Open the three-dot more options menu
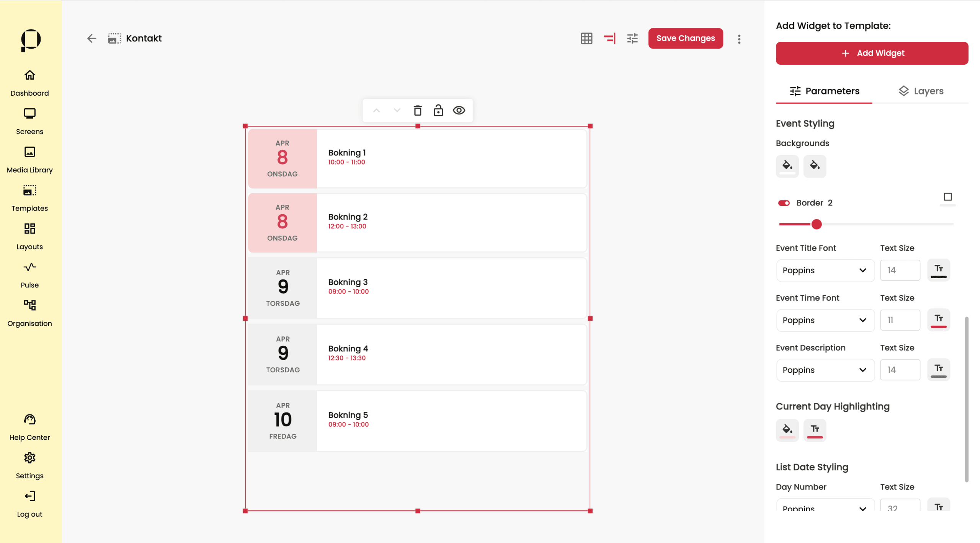Viewport: 980px width, 543px height. pos(739,39)
